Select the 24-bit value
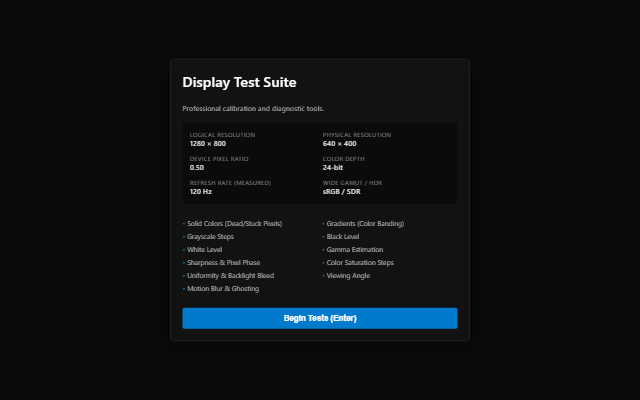 click(333, 168)
